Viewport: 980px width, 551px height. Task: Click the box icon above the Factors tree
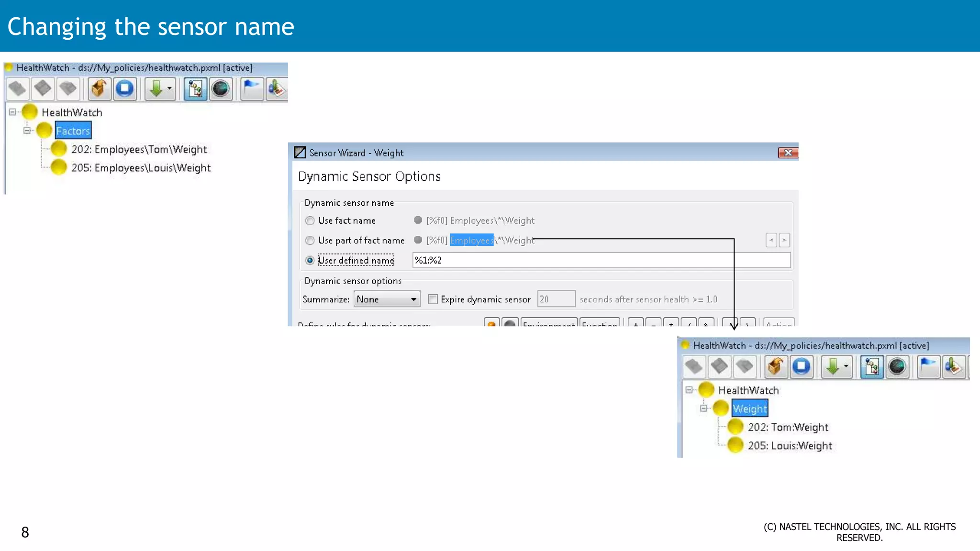click(x=99, y=88)
